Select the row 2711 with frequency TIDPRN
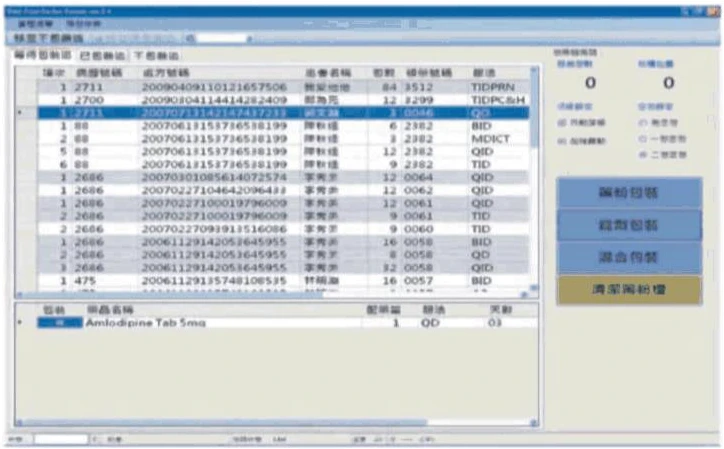 click(x=283, y=87)
